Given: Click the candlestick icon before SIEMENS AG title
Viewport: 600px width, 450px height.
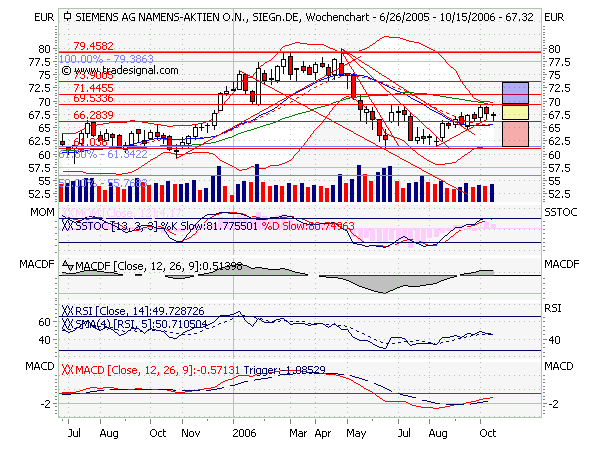Looking at the screenshot, I should [x=67, y=17].
